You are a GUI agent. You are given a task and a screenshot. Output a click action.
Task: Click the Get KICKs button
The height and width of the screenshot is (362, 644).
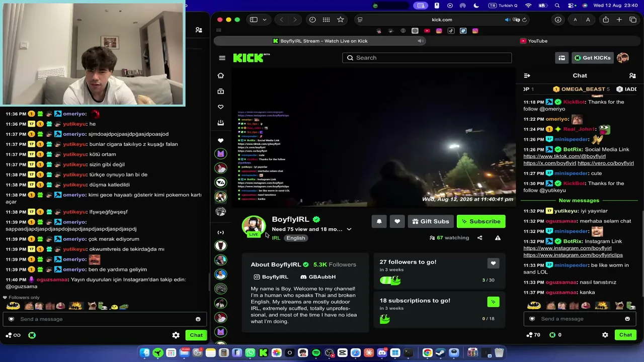click(x=593, y=58)
